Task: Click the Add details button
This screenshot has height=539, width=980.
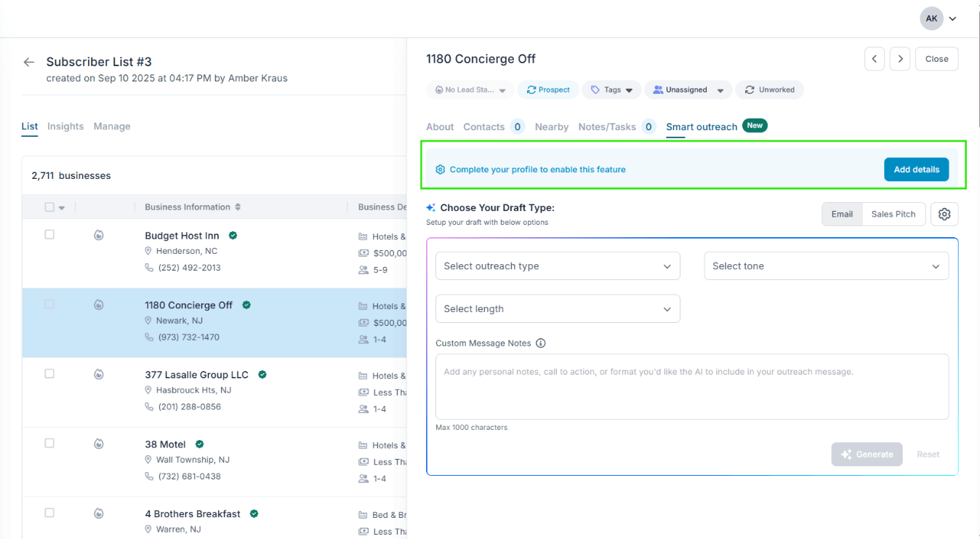Action: pyautogui.click(x=916, y=169)
